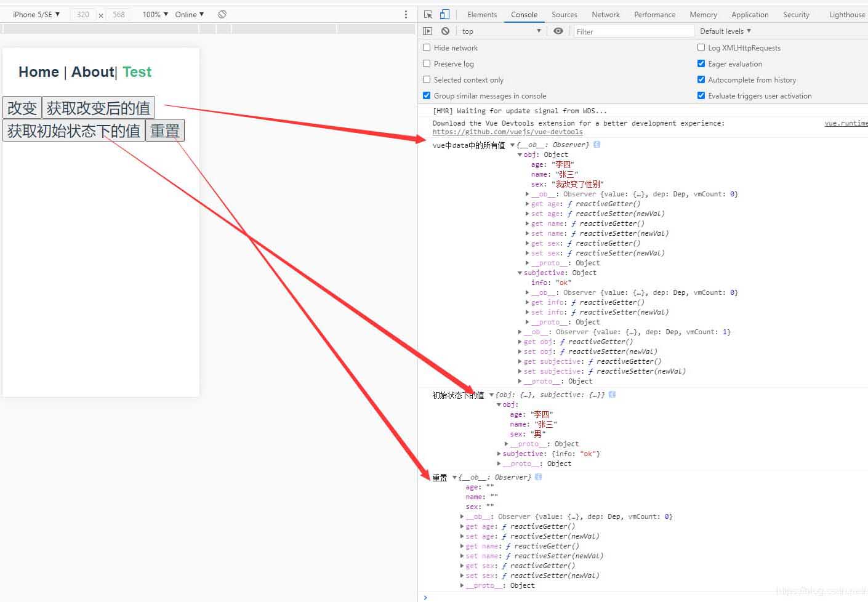Open the top context selector dropdown
This screenshot has height=602, width=868.
(501, 31)
